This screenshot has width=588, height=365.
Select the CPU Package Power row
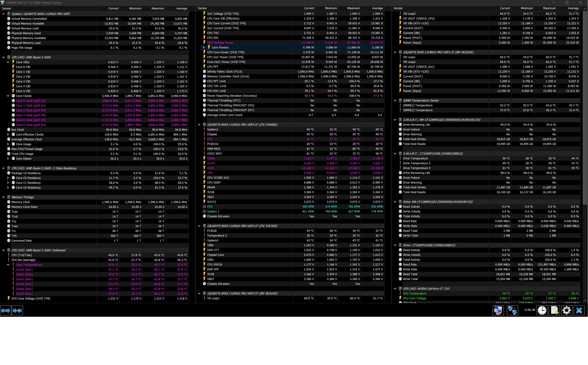tap(220, 43)
